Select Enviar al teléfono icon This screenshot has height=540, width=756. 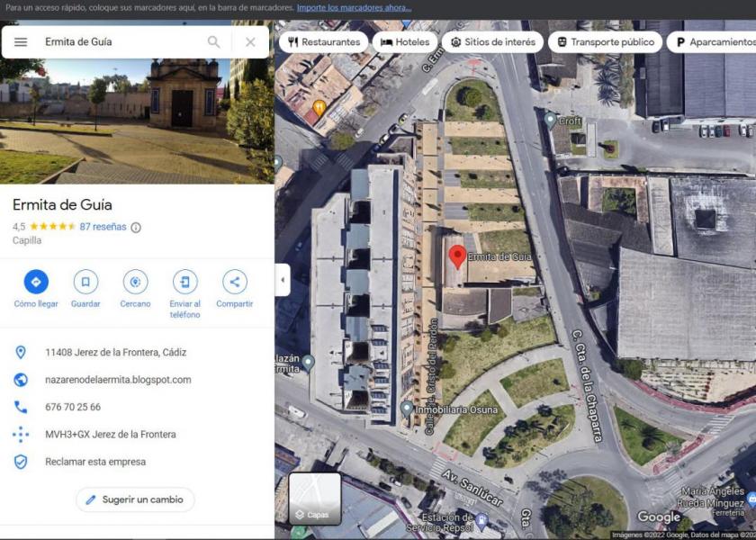(x=184, y=282)
